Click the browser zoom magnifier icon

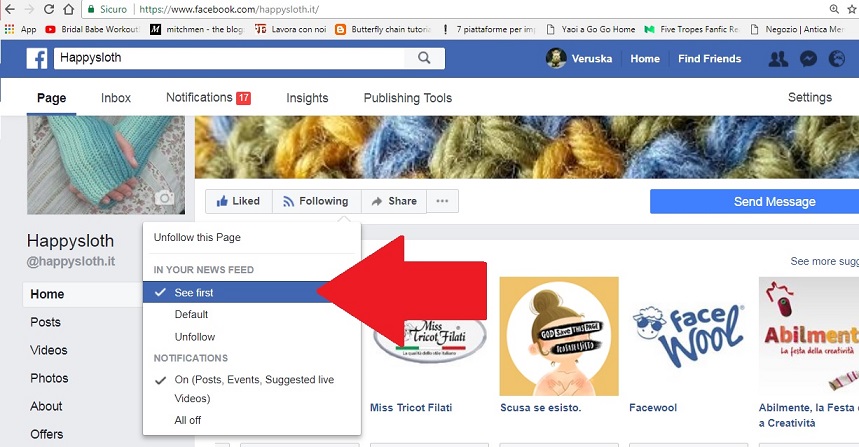pyautogui.click(x=834, y=9)
